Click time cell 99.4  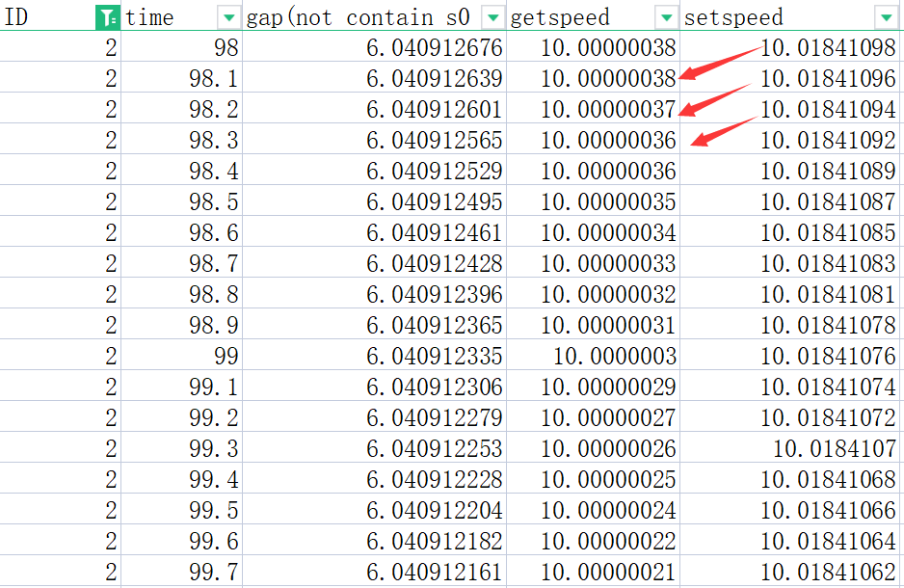(181, 478)
